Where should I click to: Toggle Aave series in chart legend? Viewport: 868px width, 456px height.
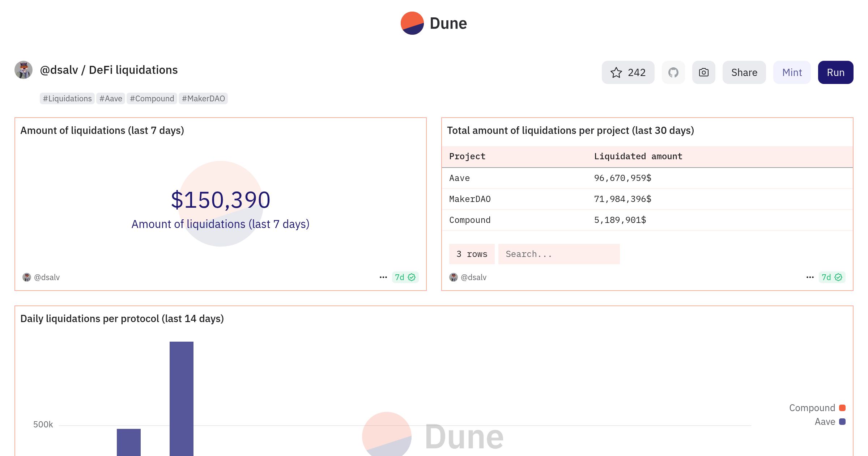coord(830,422)
